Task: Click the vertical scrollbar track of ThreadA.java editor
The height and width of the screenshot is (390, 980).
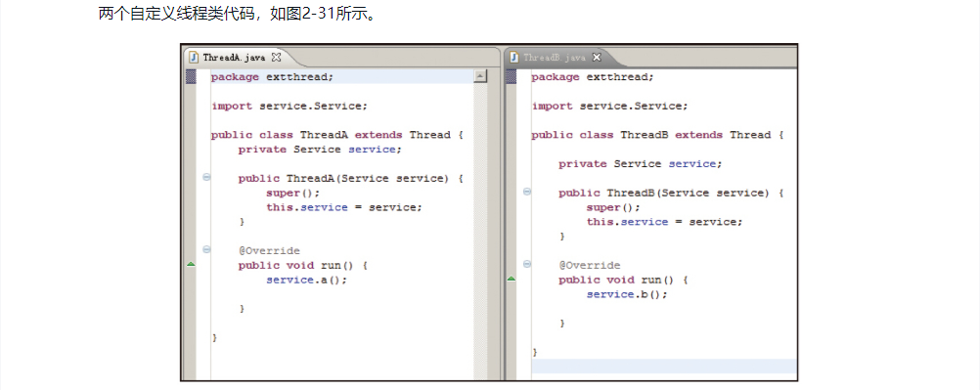Action: click(480, 232)
